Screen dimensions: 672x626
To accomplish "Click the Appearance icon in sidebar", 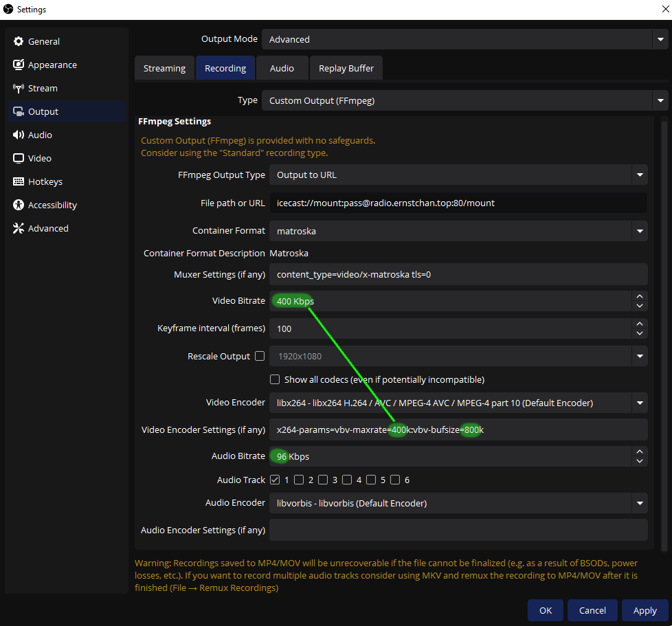I will (19, 65).
